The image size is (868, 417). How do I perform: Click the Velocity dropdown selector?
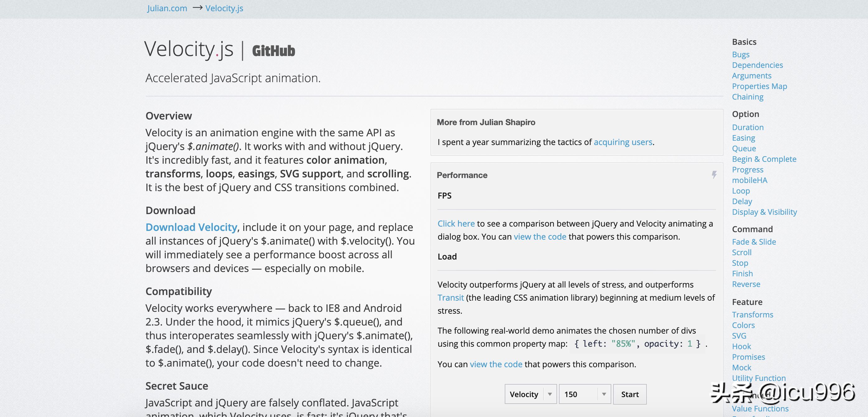(529, 394)
